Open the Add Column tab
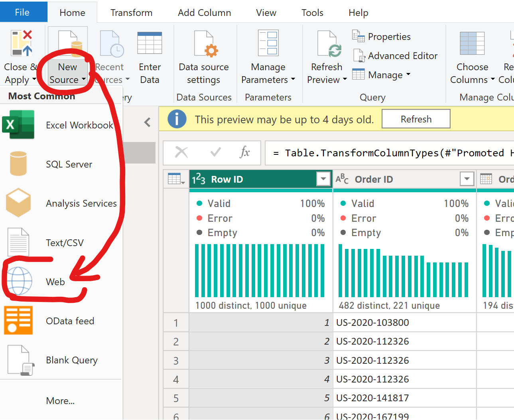The width and height of the screenshot is (514, 420). tap(204, 13)
